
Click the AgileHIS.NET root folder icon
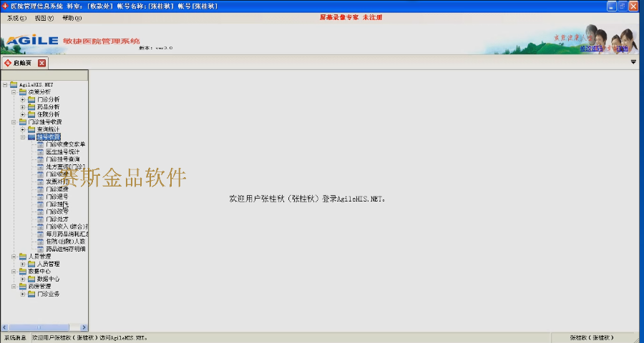pyautogui.click(x=14, y=84)
